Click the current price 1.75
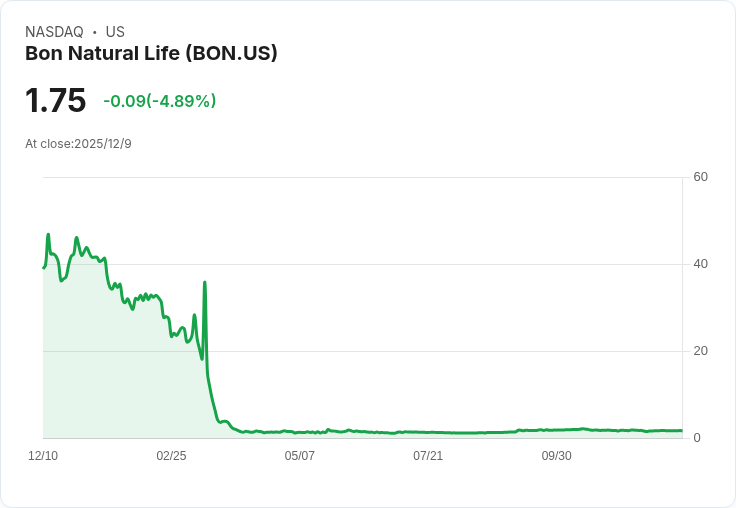This screenshot has width=736, height=508. [x=55, y=100]
